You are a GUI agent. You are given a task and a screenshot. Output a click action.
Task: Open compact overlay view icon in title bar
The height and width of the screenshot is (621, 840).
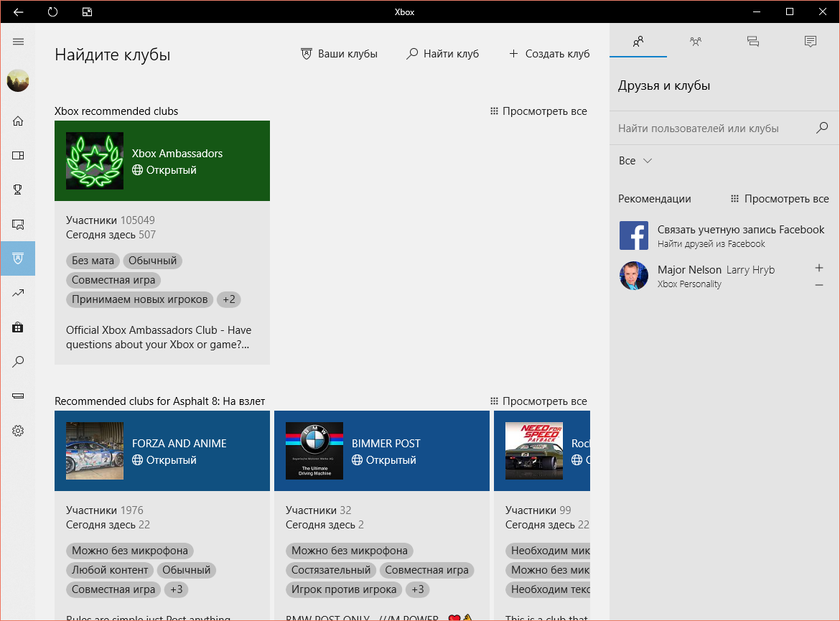88,11
